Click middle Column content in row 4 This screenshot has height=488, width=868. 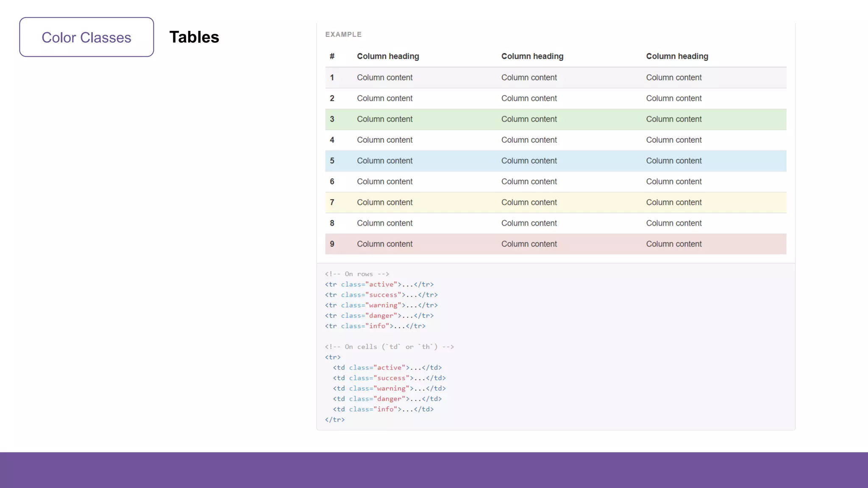[x=529, y=140]
